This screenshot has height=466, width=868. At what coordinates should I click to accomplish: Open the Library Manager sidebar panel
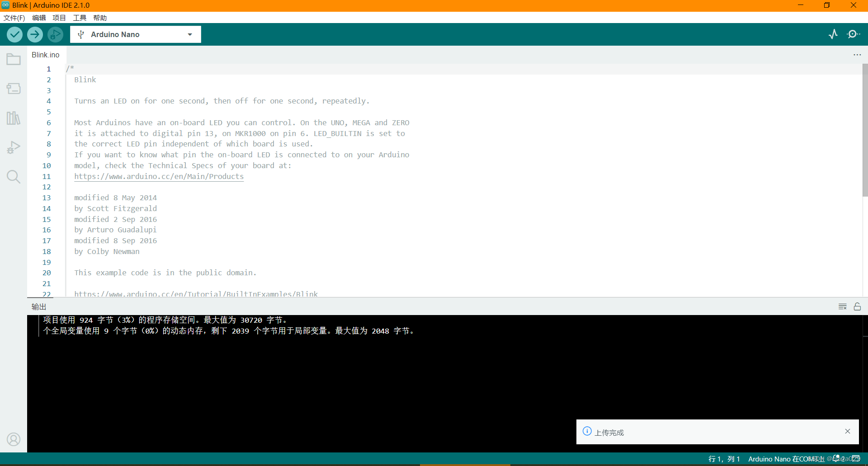[x=14, y=118]
